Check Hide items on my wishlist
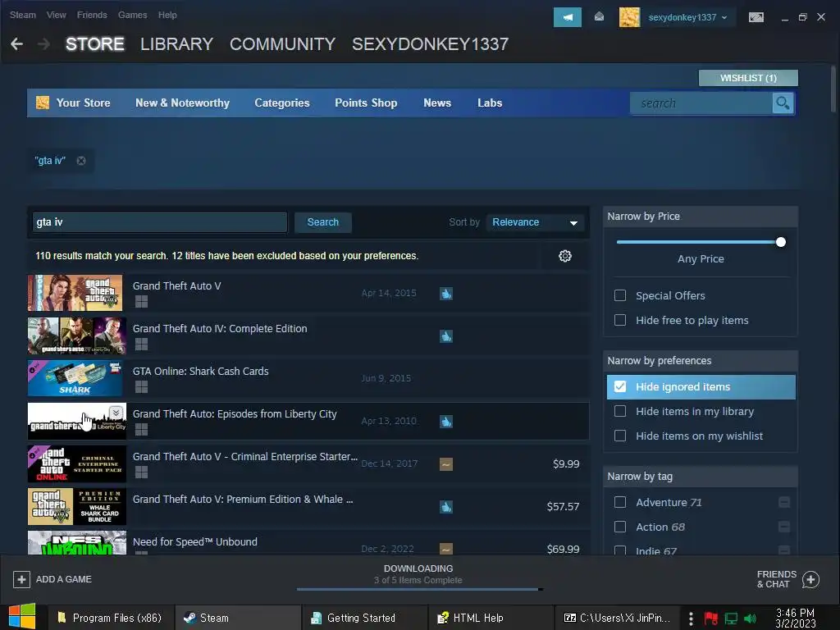 (x=620, y=436)
